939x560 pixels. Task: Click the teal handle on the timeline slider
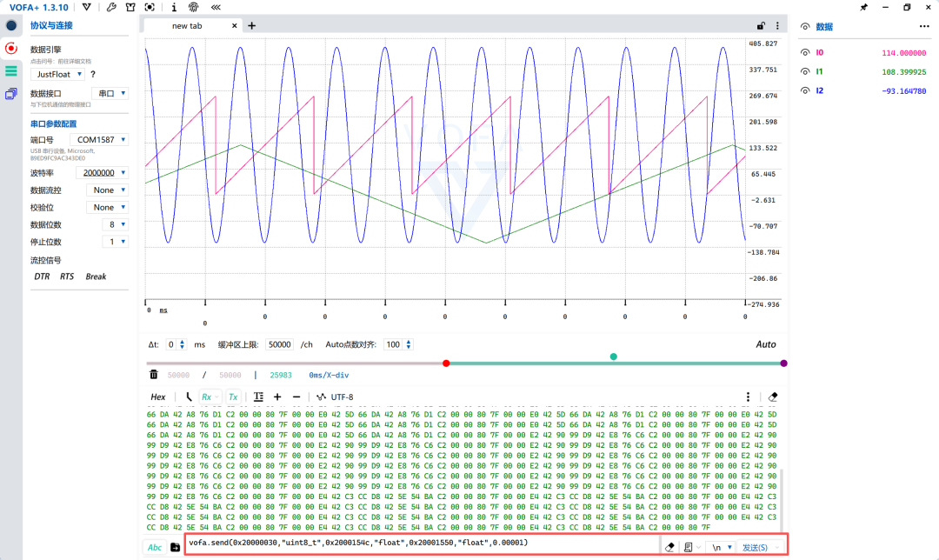click(x=614, y=357)
